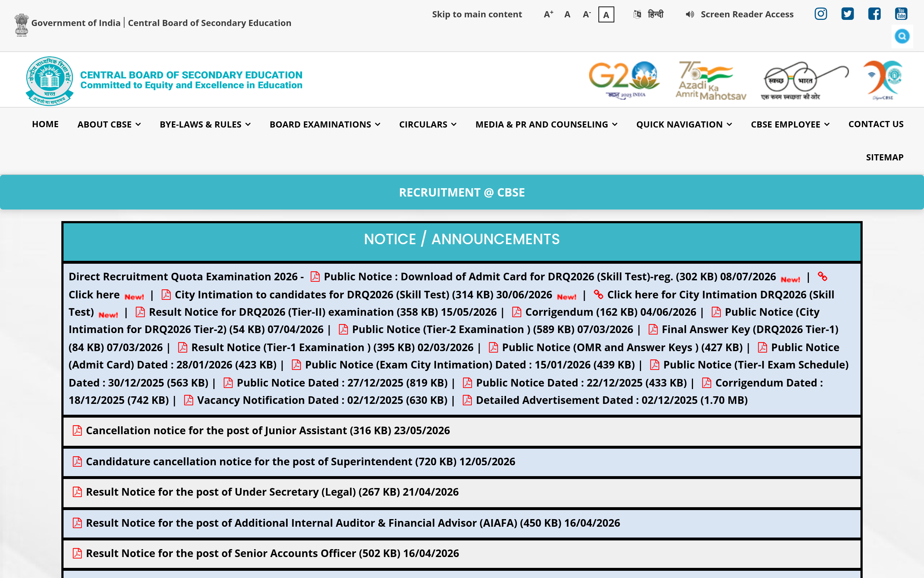This screenshot has height=578, width=924.
Task: Expand the BYE-LAWS & RULES menu
Action: [x=205, y=124]
